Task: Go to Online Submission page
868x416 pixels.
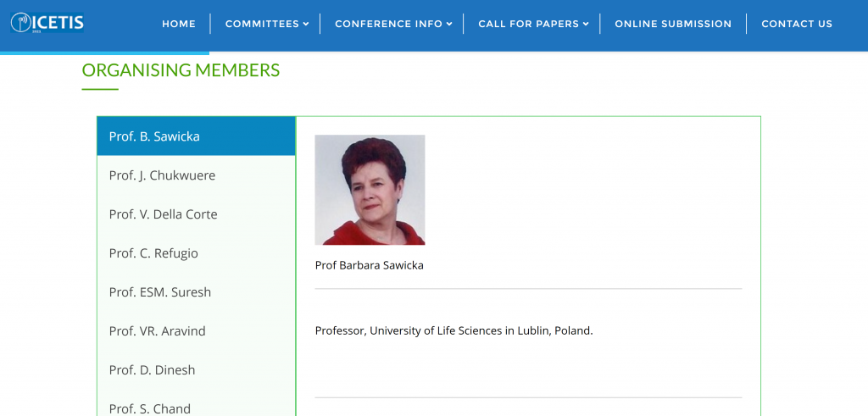Action: coord(673,24)
